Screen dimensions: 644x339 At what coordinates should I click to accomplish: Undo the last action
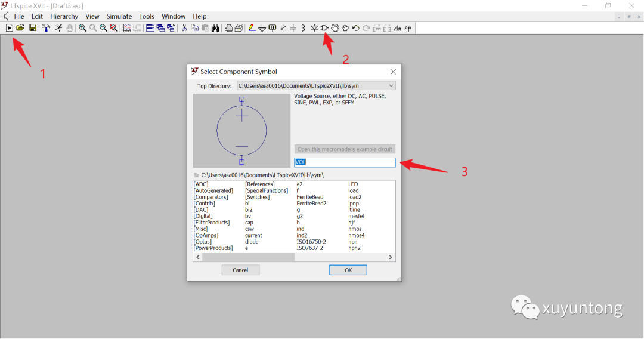[x=355, y=28]
